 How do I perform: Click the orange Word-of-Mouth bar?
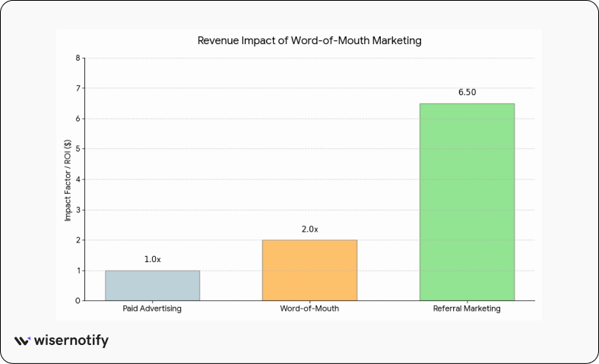pos(309,271)
